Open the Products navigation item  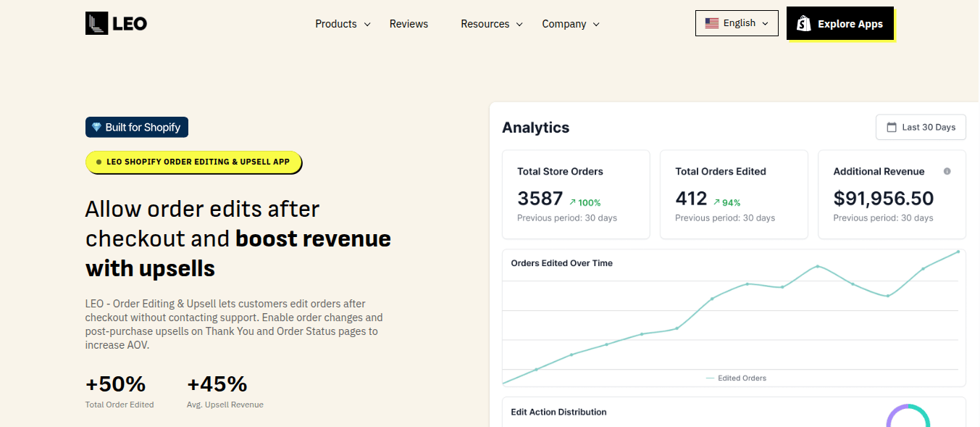[x=343, y=24]
